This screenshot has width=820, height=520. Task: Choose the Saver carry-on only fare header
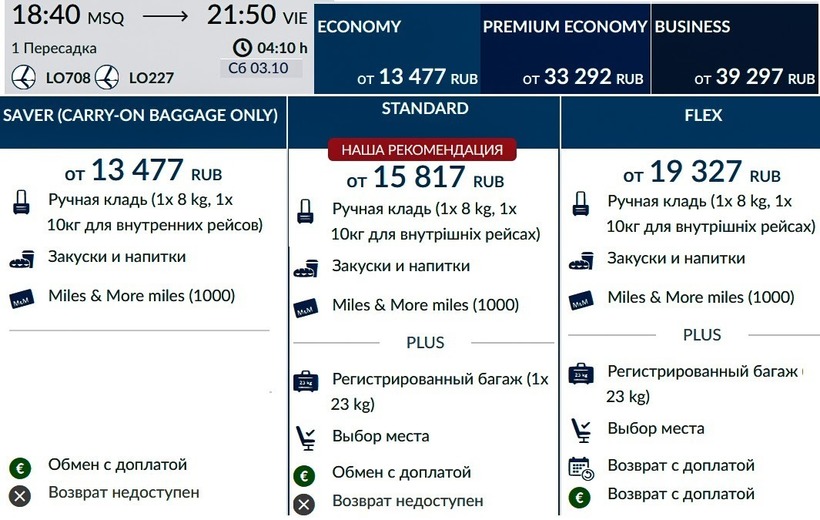[141, 116]
